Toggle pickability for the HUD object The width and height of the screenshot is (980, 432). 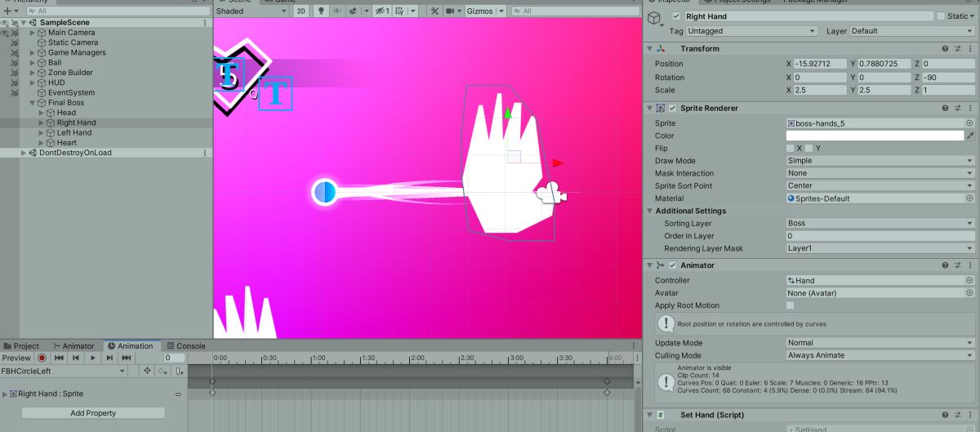(x=14, y=82)
